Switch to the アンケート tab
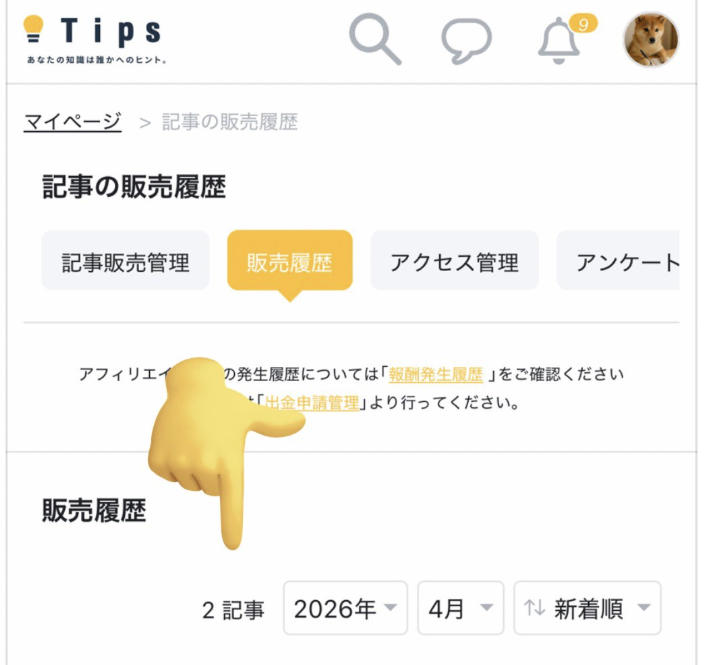The image size is (708, 665). click(618, 260)
